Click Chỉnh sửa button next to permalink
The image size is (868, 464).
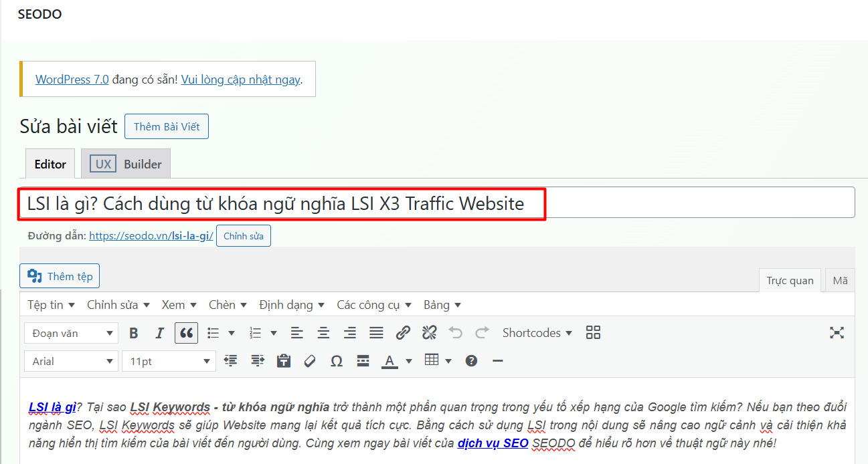coord(244,236)
